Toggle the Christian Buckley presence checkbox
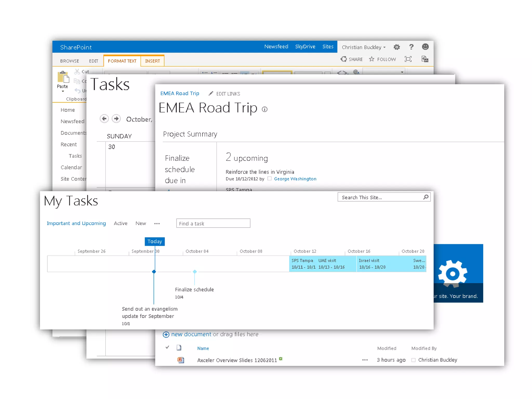532x399 pixels. point(413,360)
